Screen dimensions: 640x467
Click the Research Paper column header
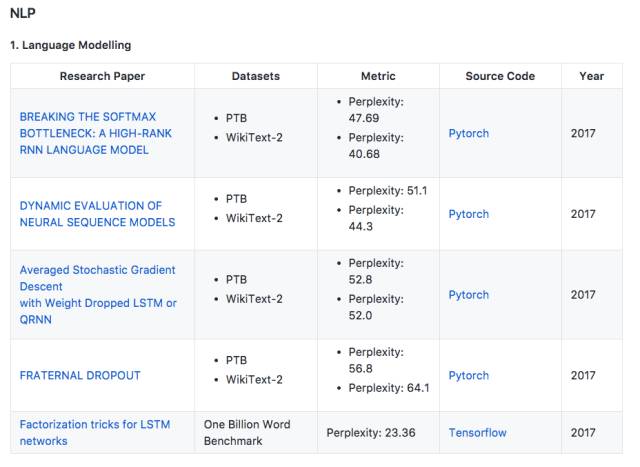coord(100,76)
